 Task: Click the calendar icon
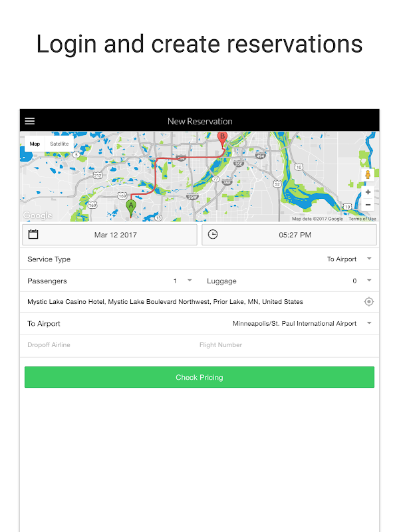coord(33,234)
